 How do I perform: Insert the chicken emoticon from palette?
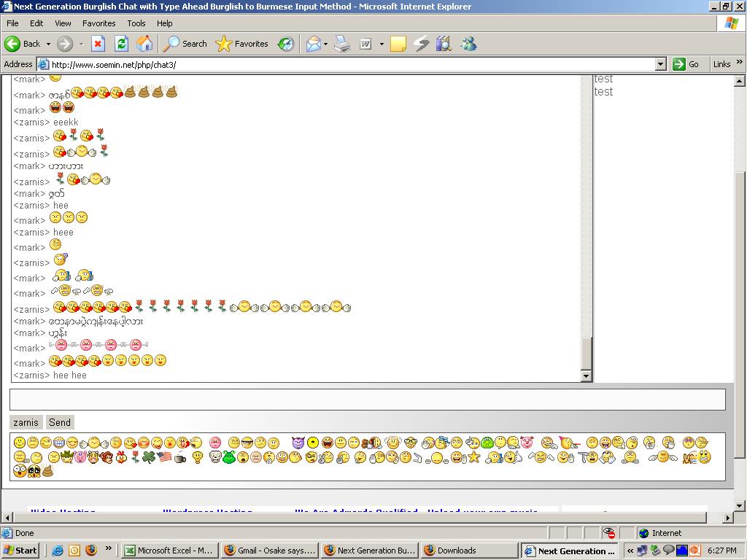pos(121,457)
